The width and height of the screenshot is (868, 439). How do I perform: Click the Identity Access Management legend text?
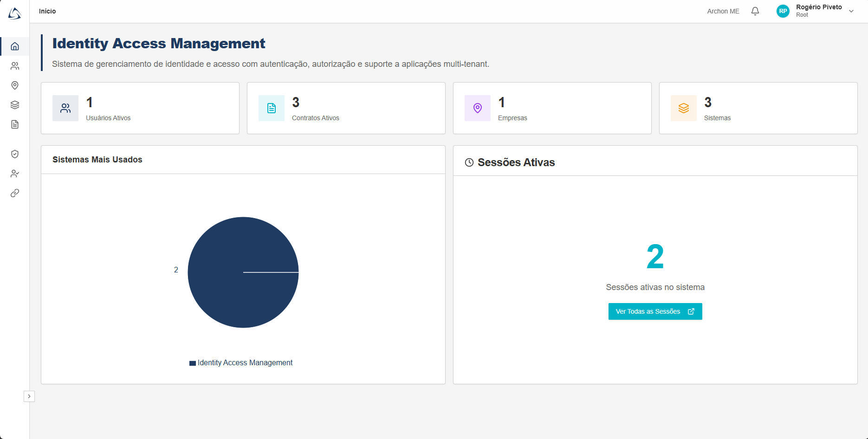click(245, 362)
